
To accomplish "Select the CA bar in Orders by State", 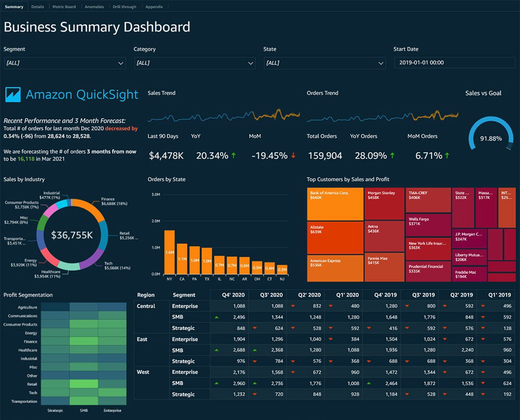I will [182, 258].
